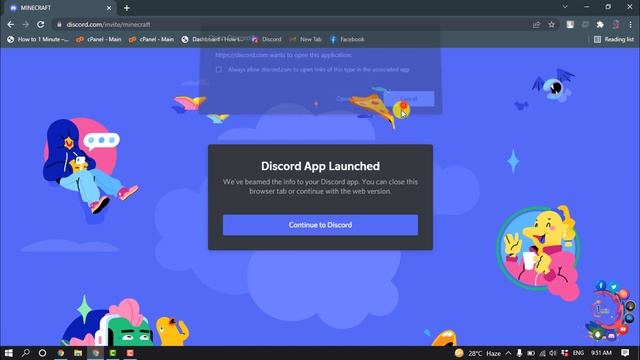Screen dimensions: 640x360
Task: Open the first cPanel - Main bookmark
Action: point(99,39)
